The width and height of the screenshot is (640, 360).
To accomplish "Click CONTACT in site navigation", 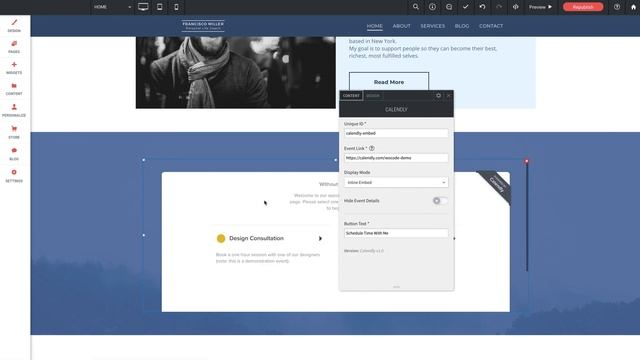I will tap(491, 26).
